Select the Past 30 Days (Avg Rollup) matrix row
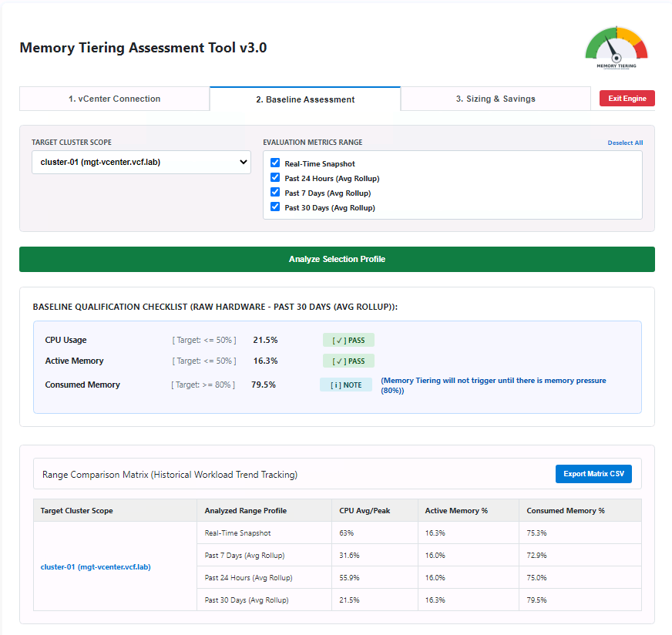This screenshot has height=635, width=672. (x=419, y=600)
